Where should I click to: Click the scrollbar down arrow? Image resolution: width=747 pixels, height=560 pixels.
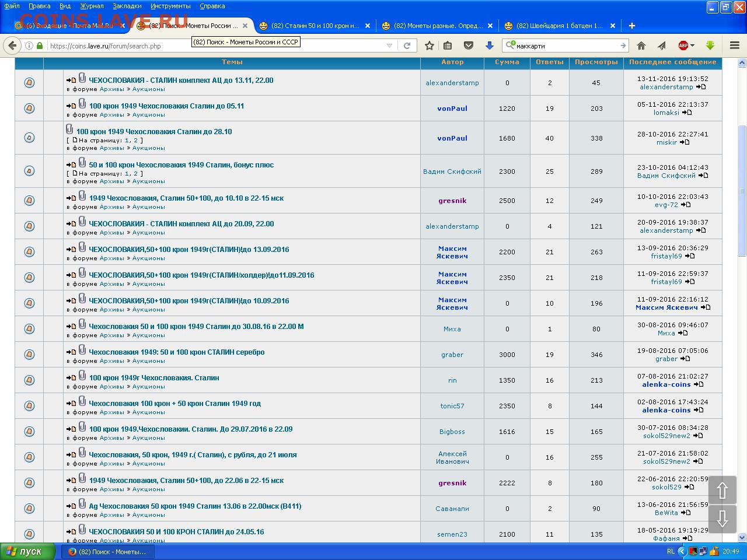(742, 537)
